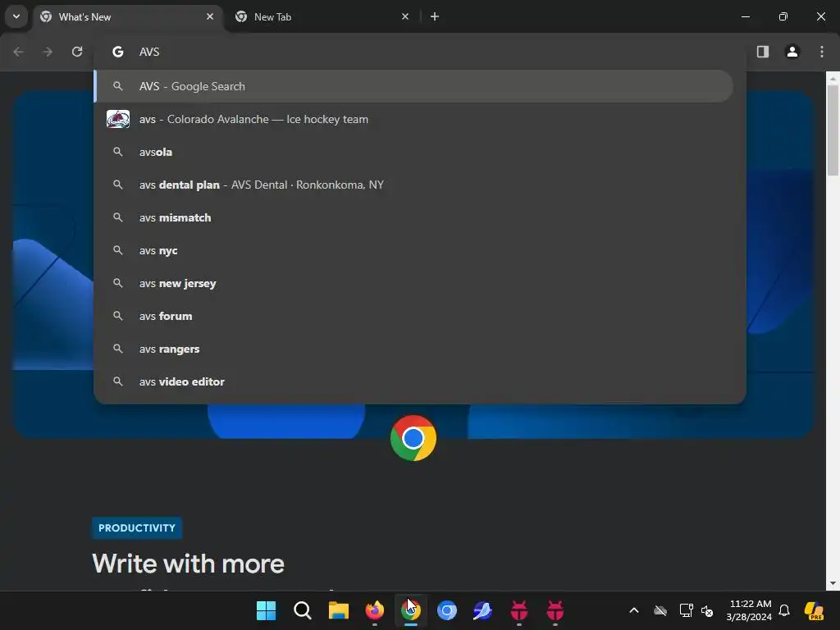Select the avs new jersey suggestion
The width and height of the screenshot is (840, 630).
click(x=413, y=283)
